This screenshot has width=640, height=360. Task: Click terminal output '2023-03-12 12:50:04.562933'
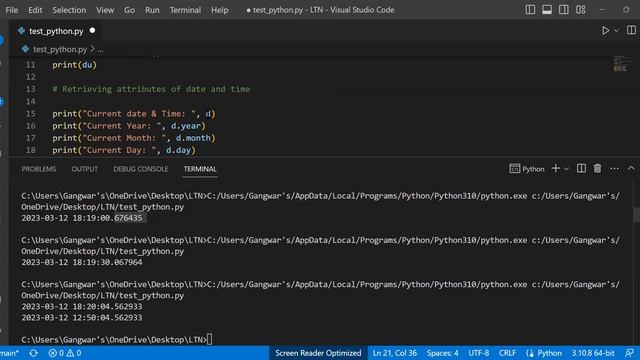tap(82, 318)
